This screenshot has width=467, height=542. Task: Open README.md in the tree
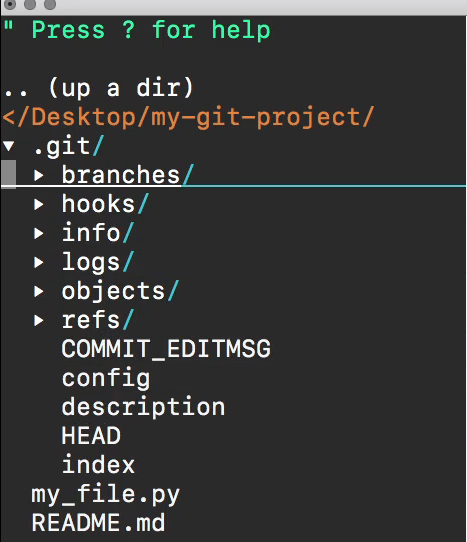pyautogui.click(x=98, y=523)
